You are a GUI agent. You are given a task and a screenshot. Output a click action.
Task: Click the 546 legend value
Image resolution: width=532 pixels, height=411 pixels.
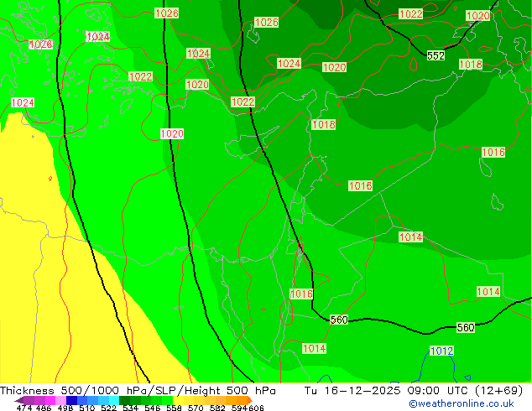click(x=153, y=408)
